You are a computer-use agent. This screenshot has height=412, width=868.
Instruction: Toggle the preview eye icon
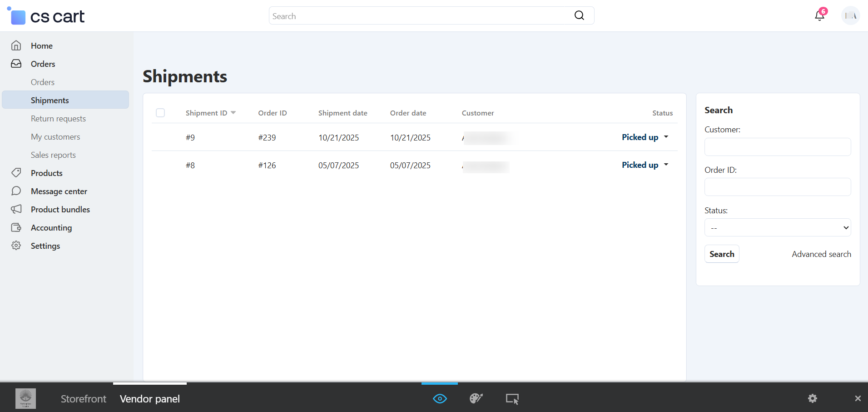click(x=440, y=399)
